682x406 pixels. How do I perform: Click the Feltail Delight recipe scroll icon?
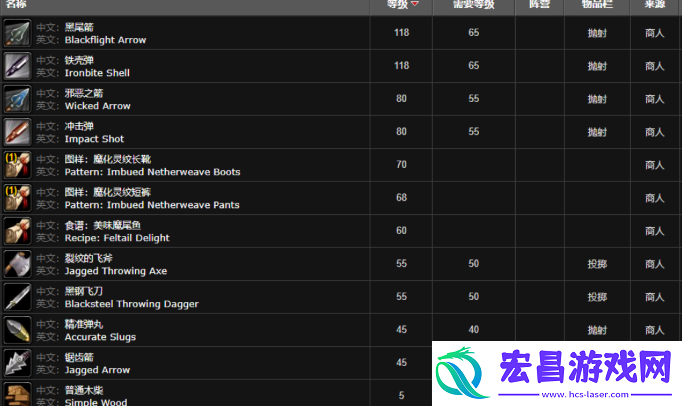[x=17, y=231]
